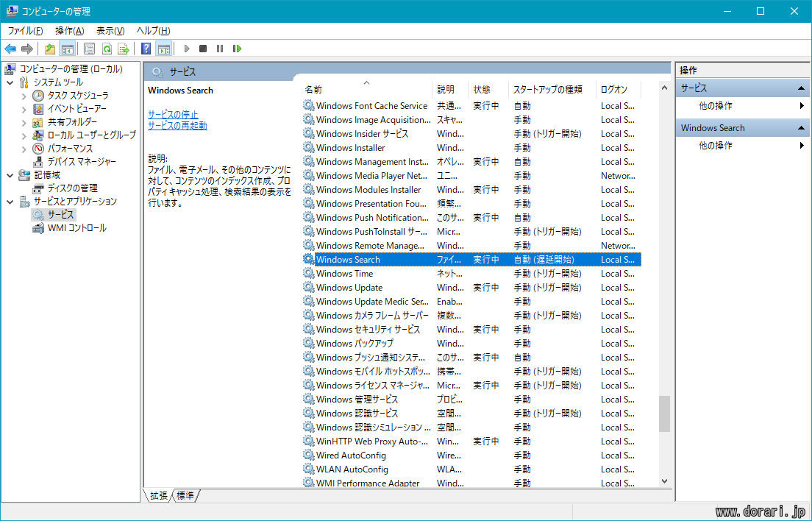Select the Windows Update Medic Ser... row

(471, 302)
